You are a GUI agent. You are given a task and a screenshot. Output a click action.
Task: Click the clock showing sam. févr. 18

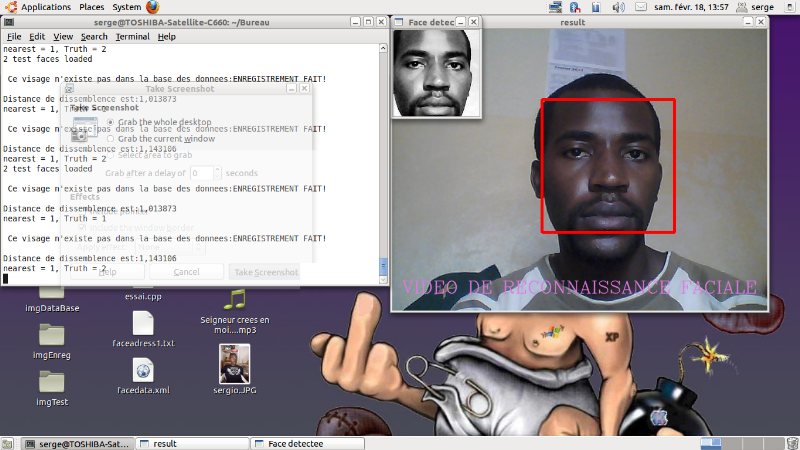pyautogui.click(x=691, y=7)
